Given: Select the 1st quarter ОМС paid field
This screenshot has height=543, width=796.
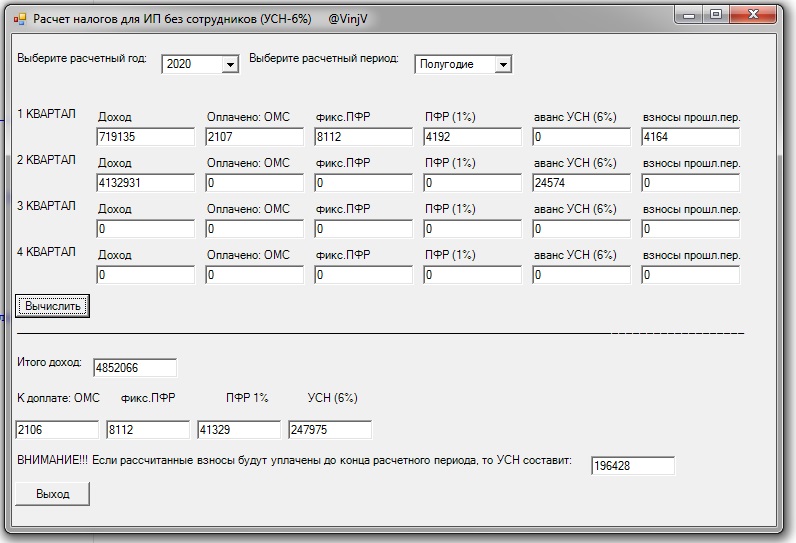Looking at the screenshot, I should [x=255, y=137].
